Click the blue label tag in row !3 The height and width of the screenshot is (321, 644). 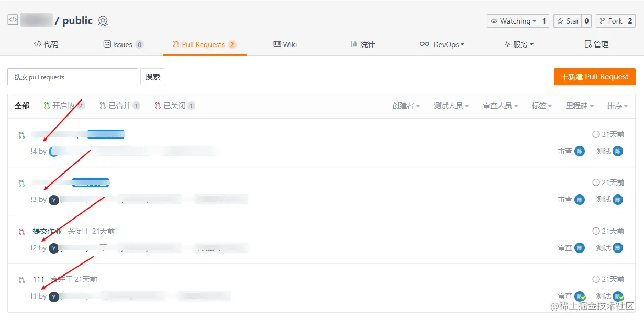(91, 182)
